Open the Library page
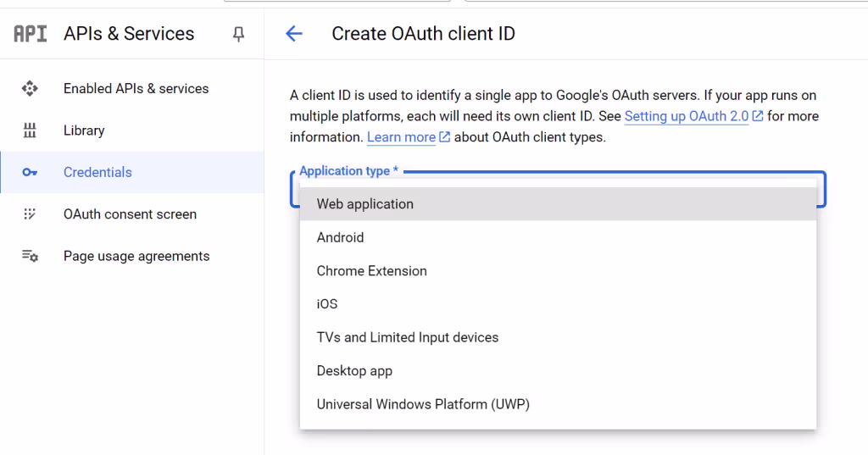The image size is (868, 455). (x=131, y=130)
